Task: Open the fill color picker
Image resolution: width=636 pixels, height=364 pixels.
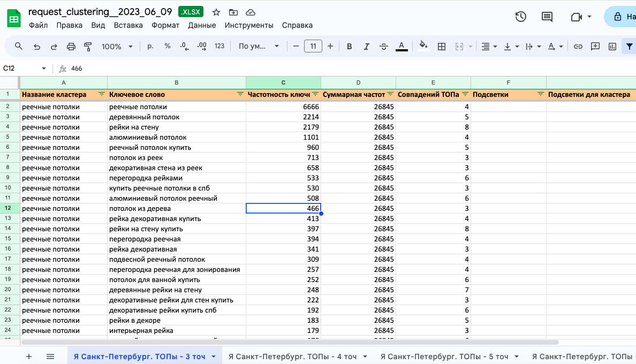Action: coord(423,46)
